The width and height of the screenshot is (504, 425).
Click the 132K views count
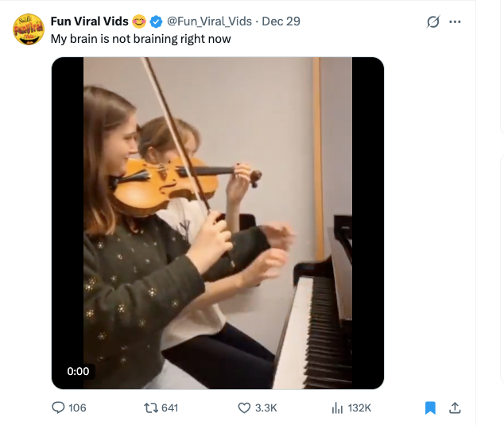point(359,408)
